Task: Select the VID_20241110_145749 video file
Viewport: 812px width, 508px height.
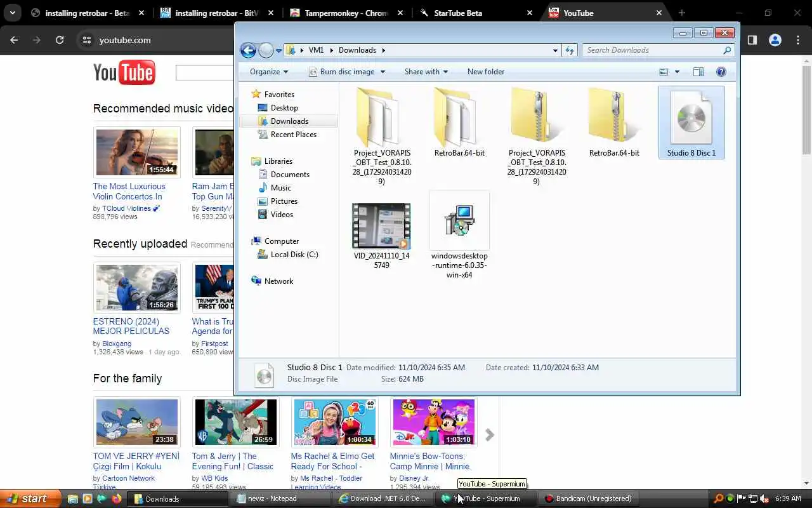Action: tap(381, 226)
